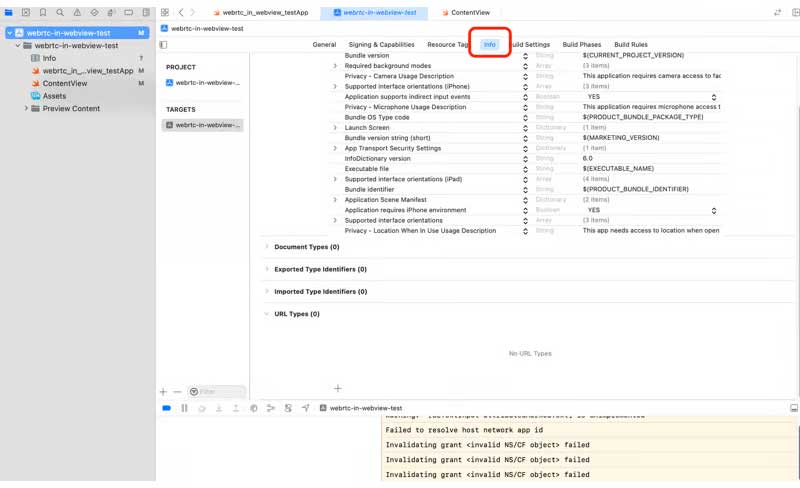Viewport: 800px width, 488px height.
Task: Click key stepper for Camera Usage Description
Action: coord(525,76)
